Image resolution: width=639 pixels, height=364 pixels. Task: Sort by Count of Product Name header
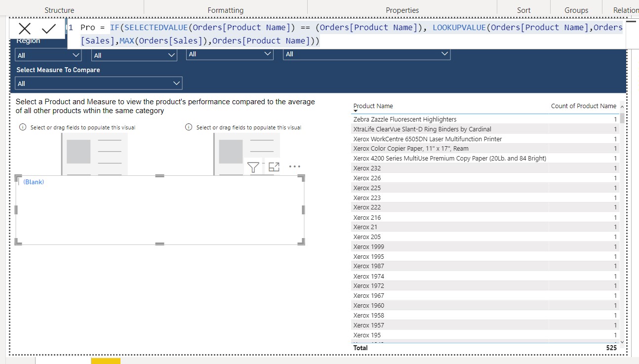point(584,106)
